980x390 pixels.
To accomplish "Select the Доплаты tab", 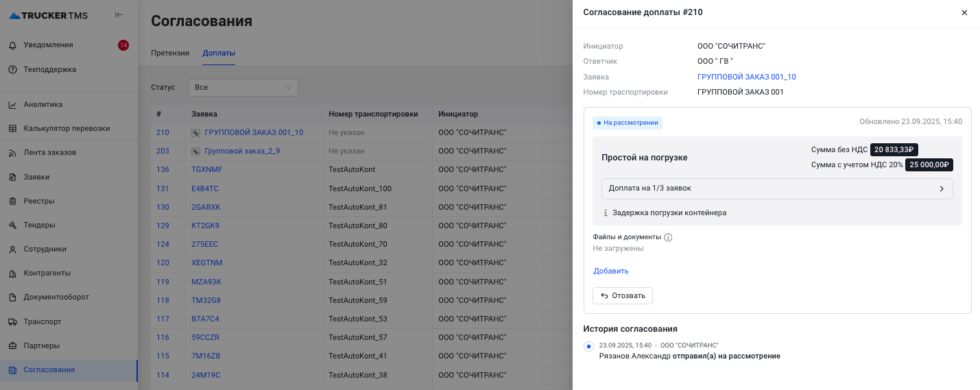I will pyautogui.click(x=219, y=53).
